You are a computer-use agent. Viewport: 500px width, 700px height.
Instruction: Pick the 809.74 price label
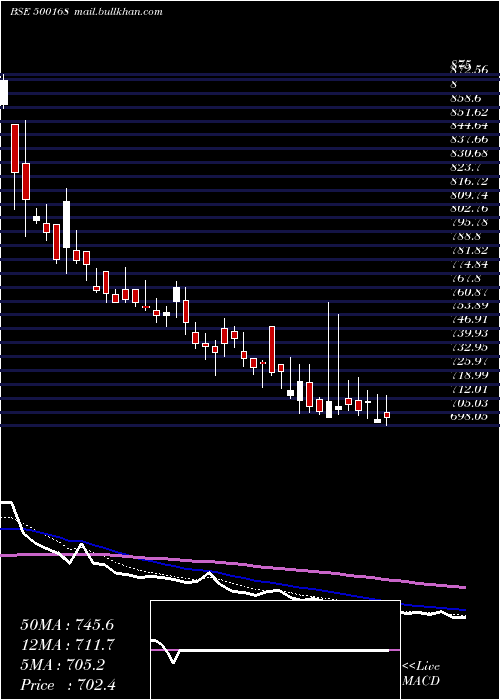pyautogui.click(x=469, y=195)
